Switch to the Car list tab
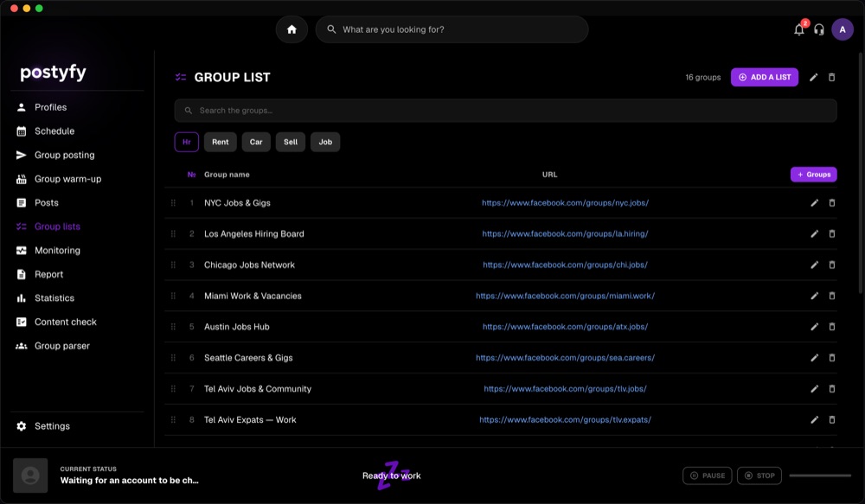The width and height of the screenshot is (865, 504). 256,142
